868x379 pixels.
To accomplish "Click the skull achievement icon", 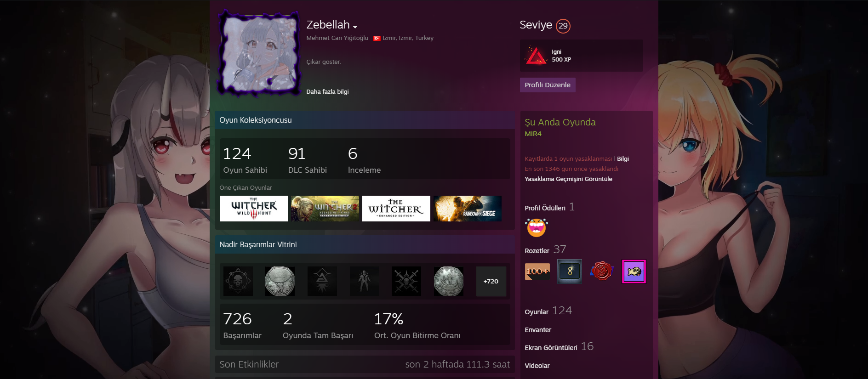I will point(238,281).
